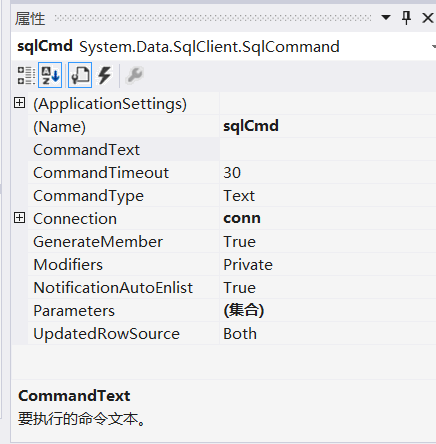
Task: Select Modifiers value Private
Action: click(x=328, y=264)
